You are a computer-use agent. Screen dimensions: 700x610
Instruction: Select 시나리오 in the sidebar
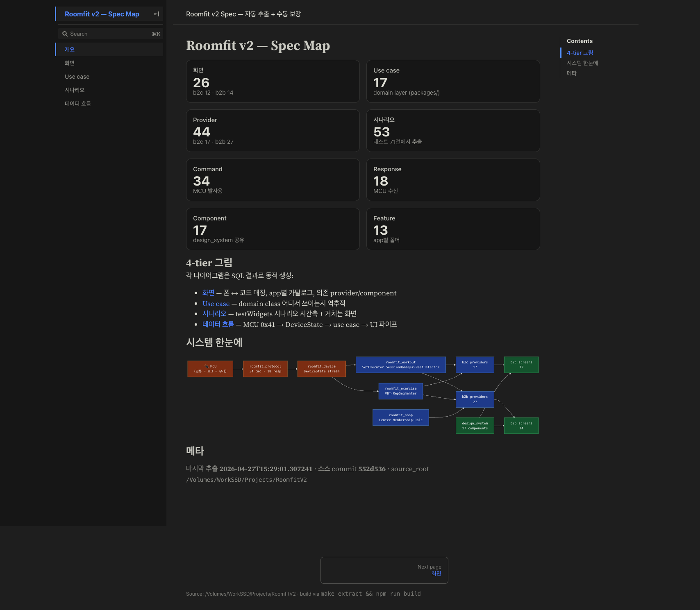75,90
